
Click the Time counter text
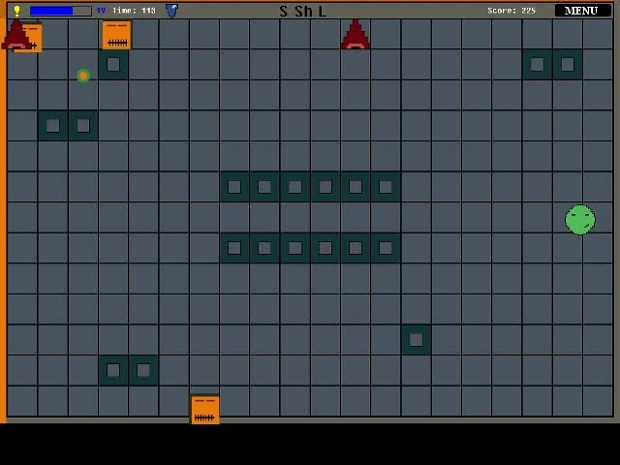click(134, 11)
